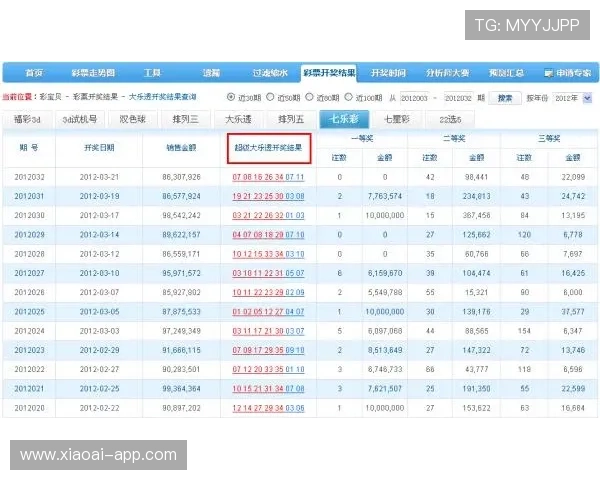Open draw result 03 11 17 21 30 03 07

tap(268, 331)
